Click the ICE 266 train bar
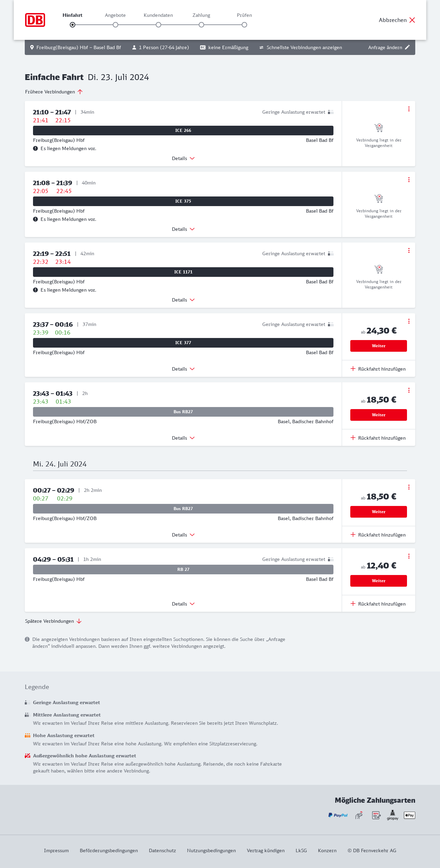Image resolution: width=440 pixels, height=868 pixels. click(183, 131)
